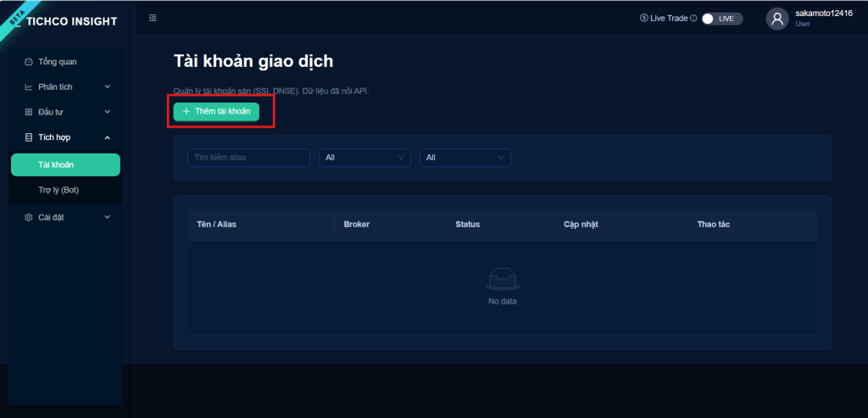Open the first All filter dropdown

pyautogui.click(x=364, y=158)
